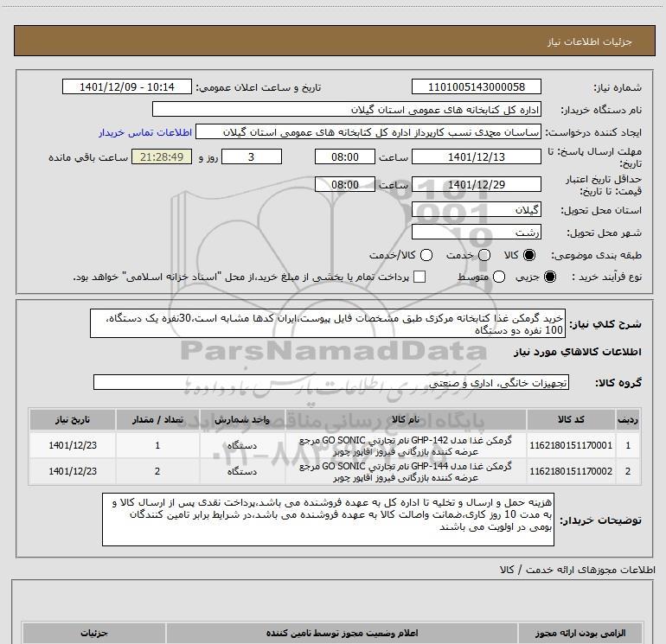Click the کد کالا column header
This screenshot has width=666, height=644.
pos(571,419)
